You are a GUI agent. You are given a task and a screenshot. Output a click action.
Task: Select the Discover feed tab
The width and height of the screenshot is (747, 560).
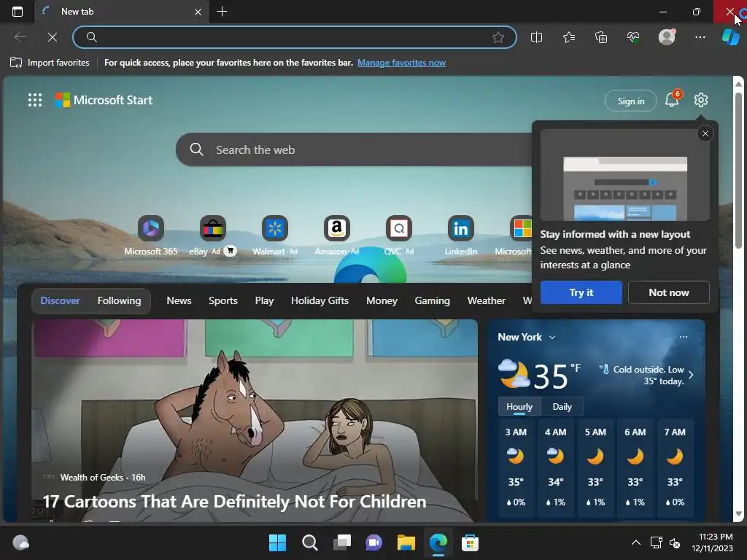[60, 300]
